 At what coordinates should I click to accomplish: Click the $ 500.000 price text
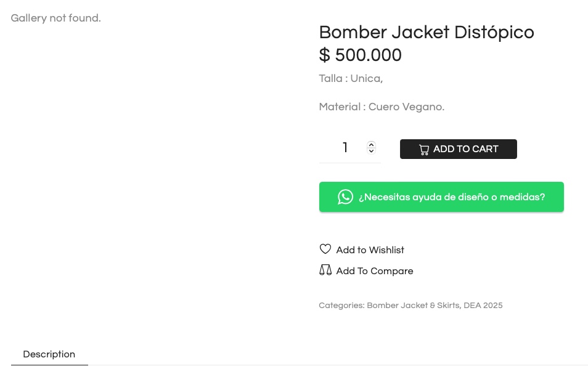(361, 55)
